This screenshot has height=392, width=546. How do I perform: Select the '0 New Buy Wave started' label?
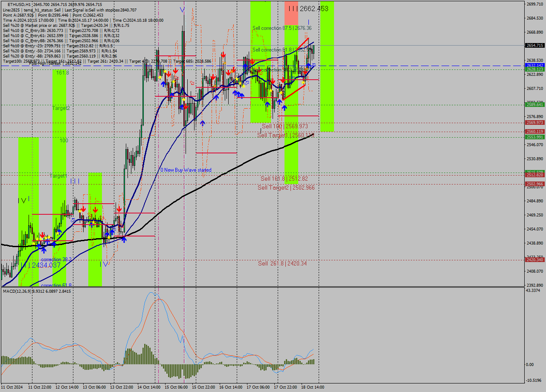pyautogui.click(x=186, y=170)
